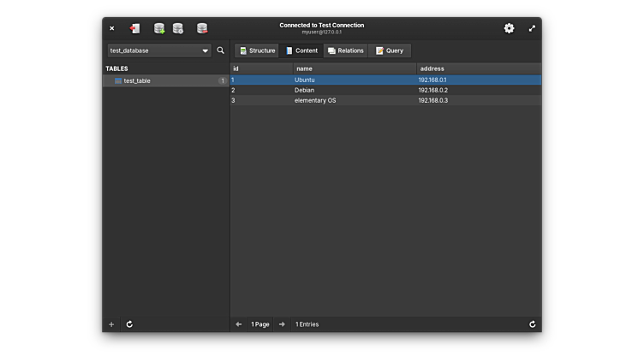Open the test_database dropdown selector
Viewport: 644px width, 362px height.
pos(159,50)
